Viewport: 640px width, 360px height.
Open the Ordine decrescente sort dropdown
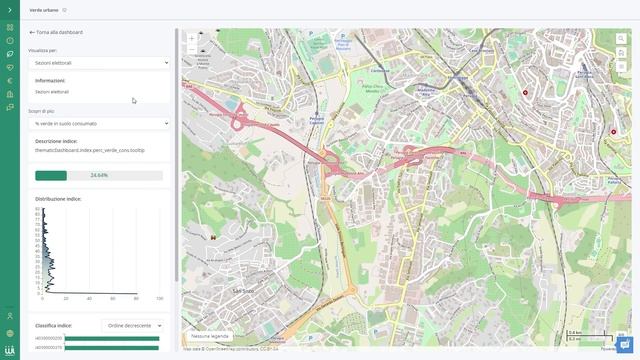coord(133,326)
